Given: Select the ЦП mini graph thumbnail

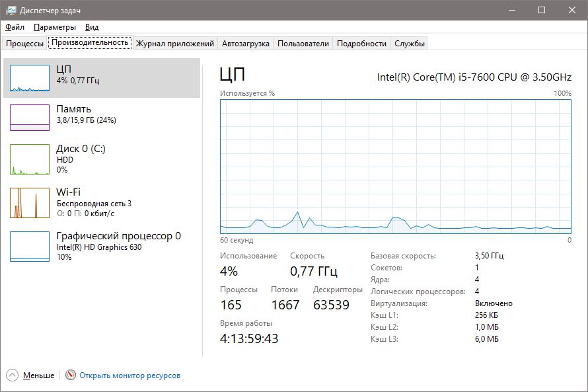Looking at the screenshot, I should (x=30, y=77).
